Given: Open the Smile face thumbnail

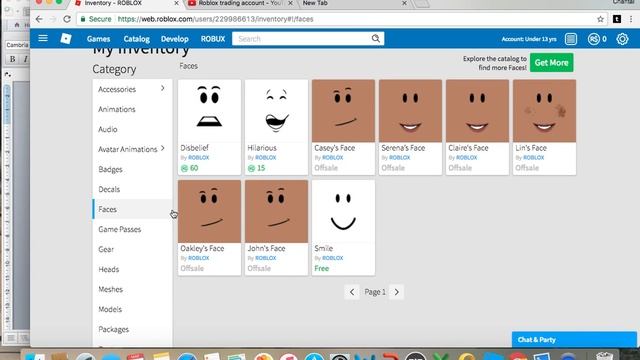Looking at the screenshot, I should click(x=343, y=211).
